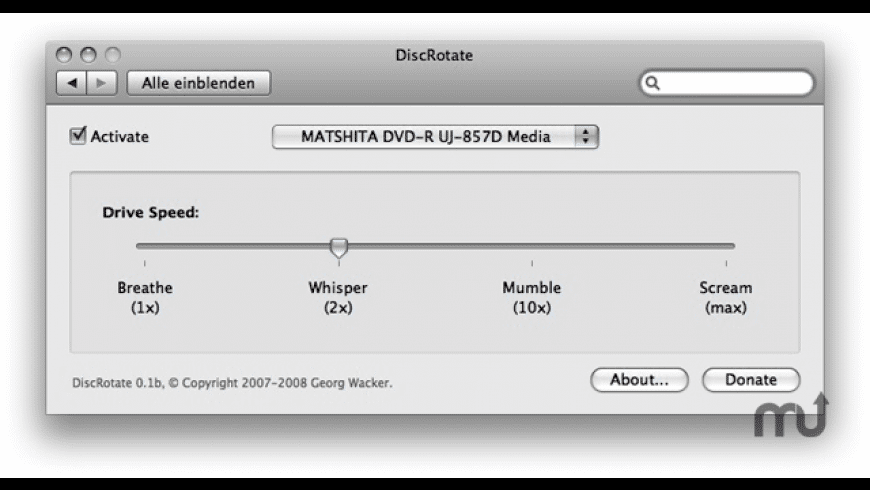Focus the search input field

tap(727, 83)
